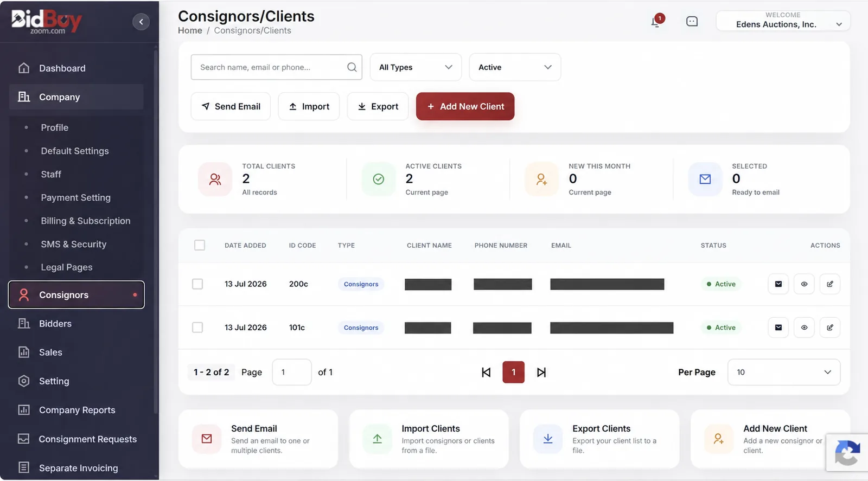The width and height of the screenshot is (868, 481).
Task: Open the Per Page dropdown
Action: pyautogui.click(x=783, y=372)
